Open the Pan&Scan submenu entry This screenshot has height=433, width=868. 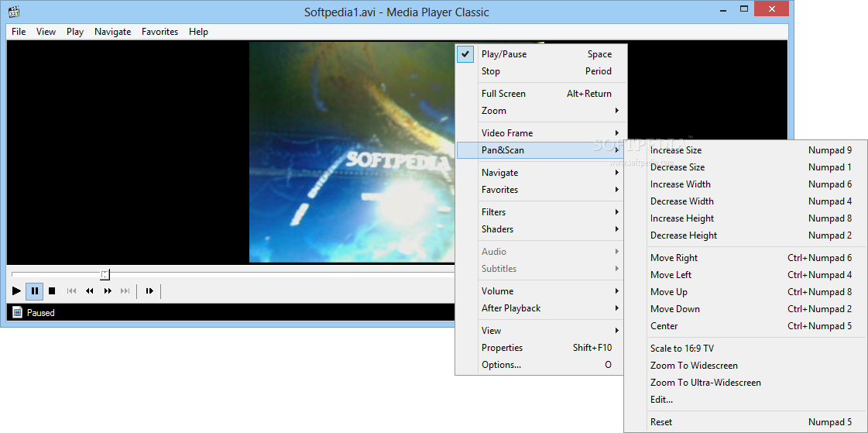point(542,150)
